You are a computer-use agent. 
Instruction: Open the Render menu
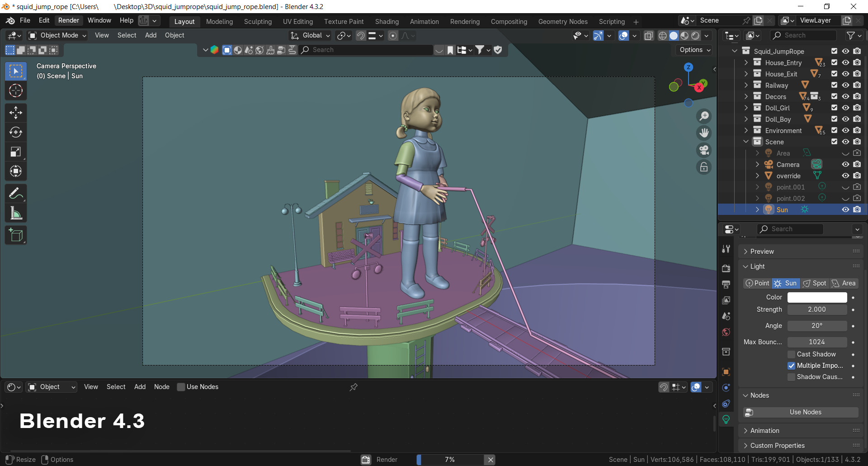pos(69,20)
